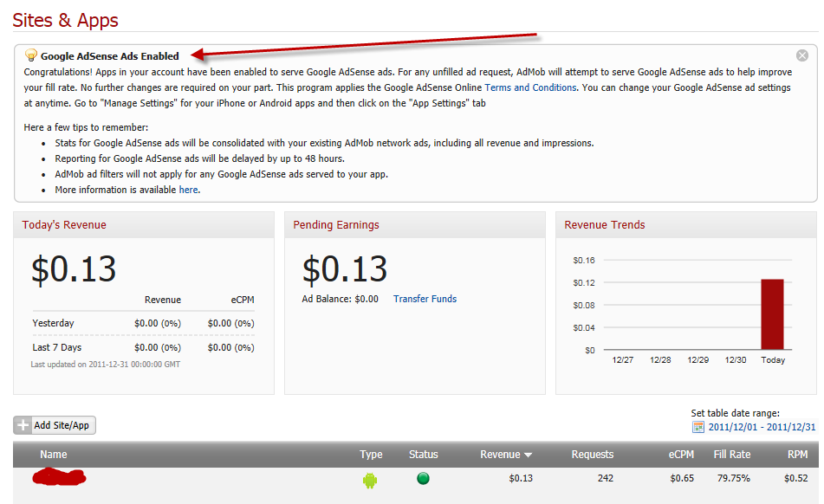824x504 pixels.
Task: Click the $0.13 revenue value in app row
Action: point(521,478)
